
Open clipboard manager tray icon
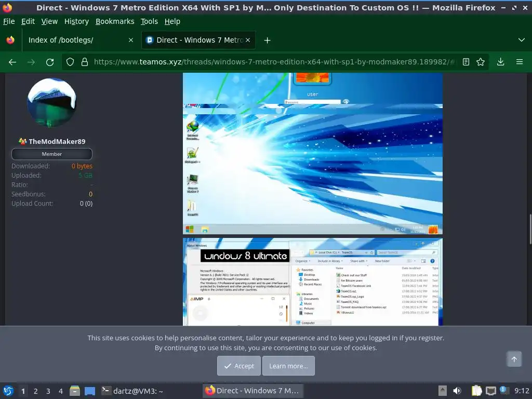(477, 391)
